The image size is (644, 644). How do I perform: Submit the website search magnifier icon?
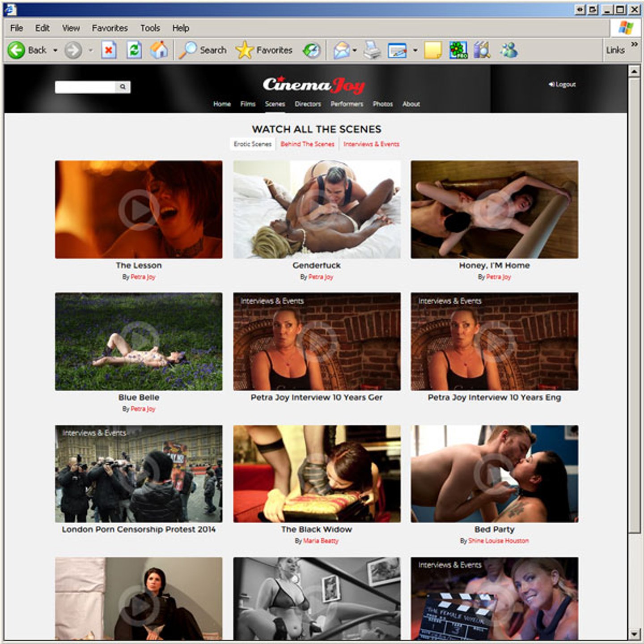click(123, 87)
